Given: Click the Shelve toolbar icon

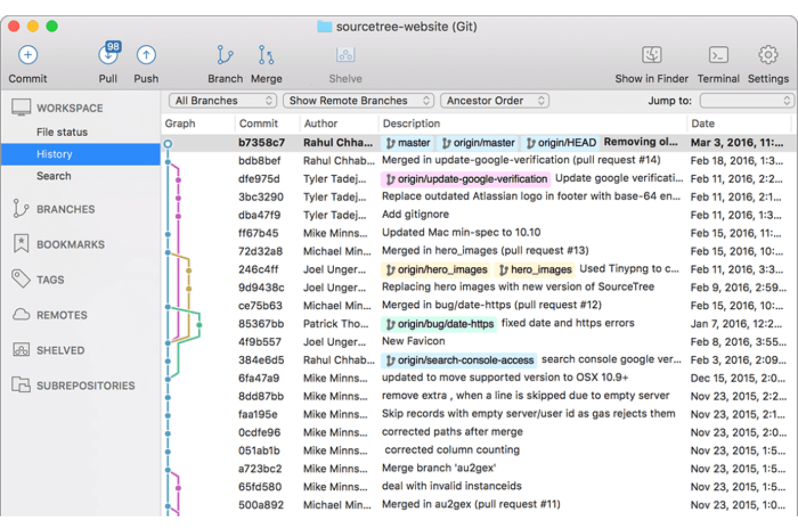Looking at the screenshot, I should point(346,55).
